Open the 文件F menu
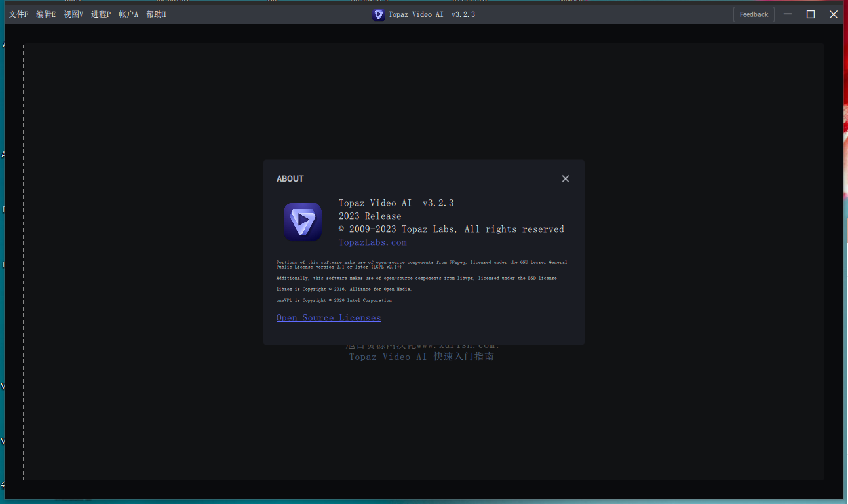The height and width of the screenshot is (504, 848). [x=18, y=14]
